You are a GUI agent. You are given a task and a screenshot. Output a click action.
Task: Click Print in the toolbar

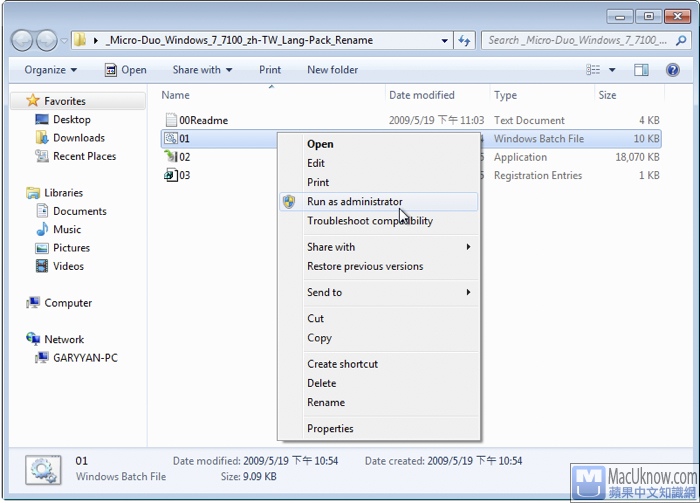tap(270, 70)
